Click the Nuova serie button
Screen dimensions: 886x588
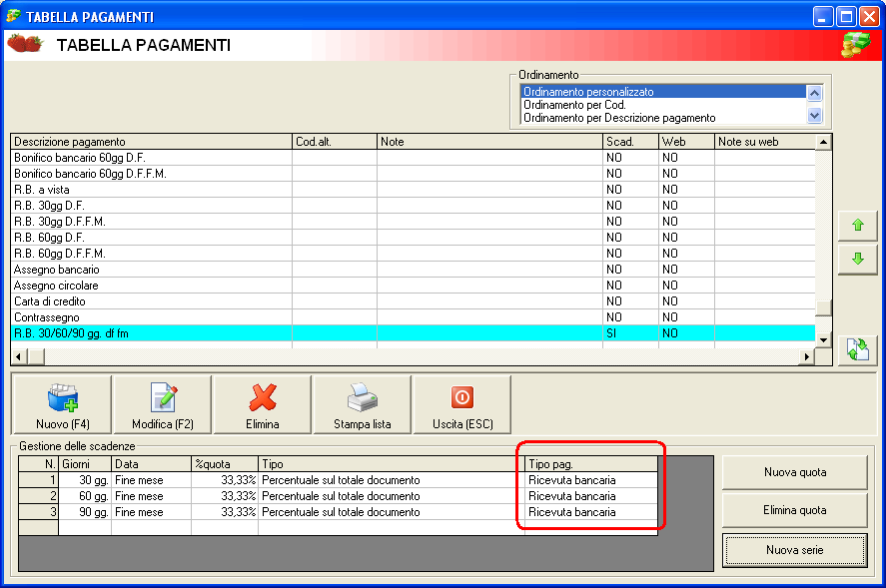coord(794,550)
